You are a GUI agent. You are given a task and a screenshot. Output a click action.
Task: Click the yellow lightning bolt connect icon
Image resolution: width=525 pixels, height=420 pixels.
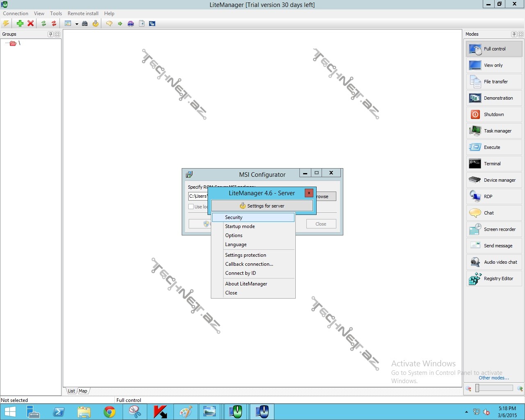6,23
